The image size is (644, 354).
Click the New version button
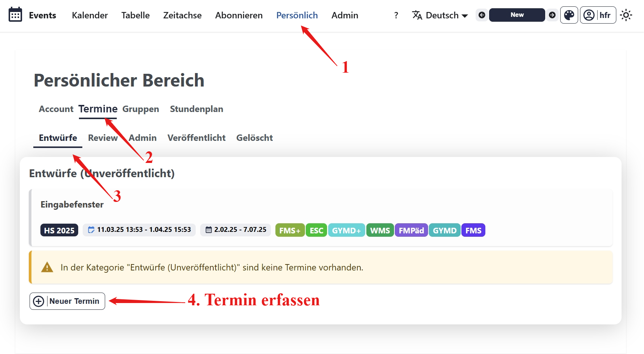517,15
